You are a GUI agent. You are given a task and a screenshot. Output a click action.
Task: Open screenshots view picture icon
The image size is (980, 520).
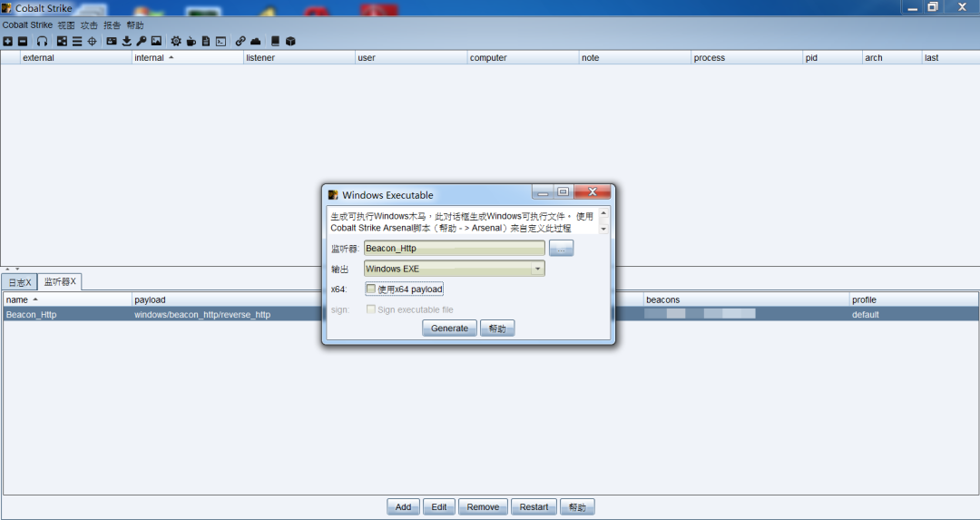[156, 41]
